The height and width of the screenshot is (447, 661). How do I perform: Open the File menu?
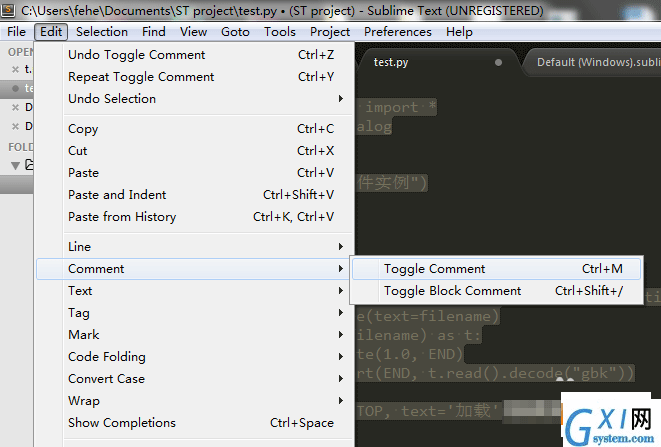click(x=16, y=32)
